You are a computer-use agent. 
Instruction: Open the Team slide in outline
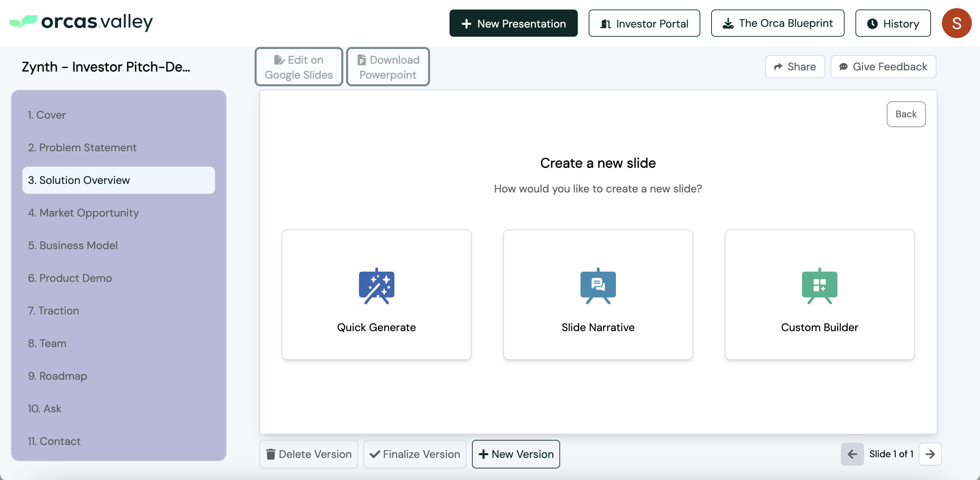[x=47, y=343]
